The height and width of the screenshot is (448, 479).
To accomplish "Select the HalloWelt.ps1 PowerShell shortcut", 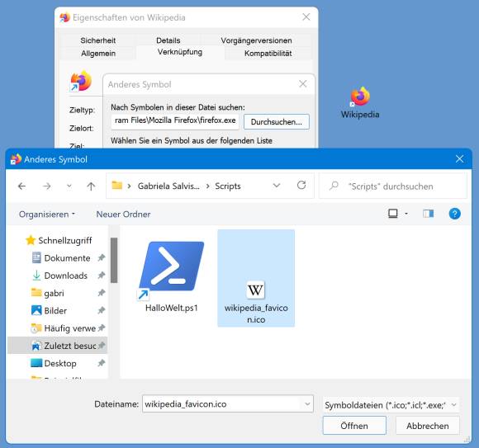I will [172, 276].
